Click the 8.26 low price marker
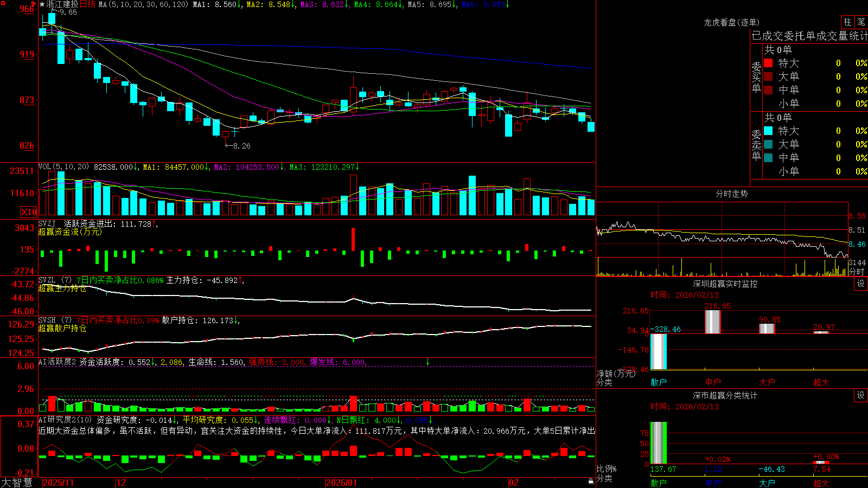The width and height of the screenshot is (868, 488). tap(241, 146)
